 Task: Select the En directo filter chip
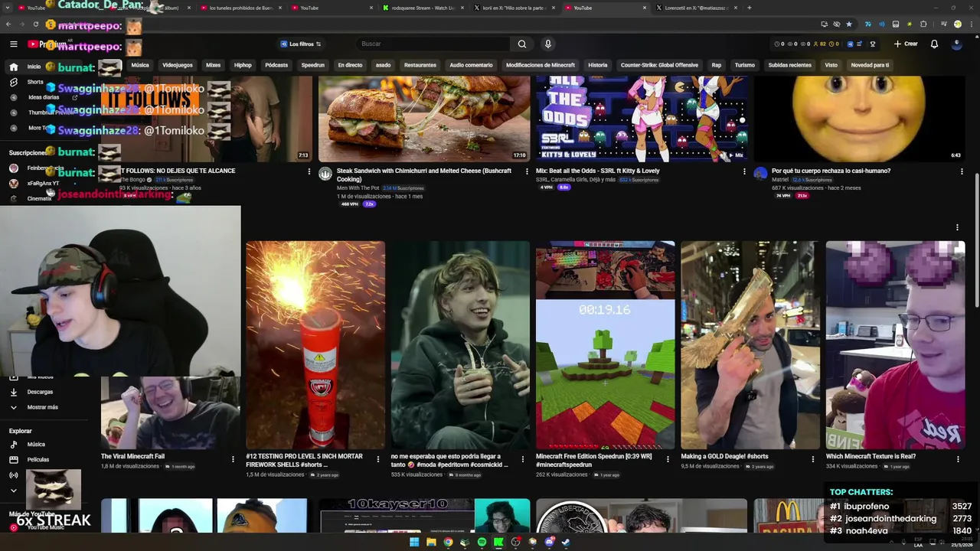click(x=350, y=65)
